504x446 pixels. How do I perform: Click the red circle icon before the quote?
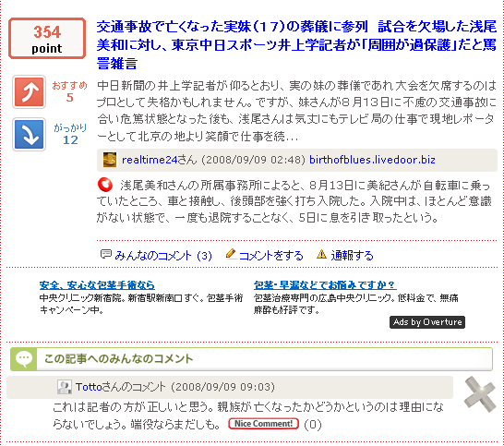pos(105,185)
